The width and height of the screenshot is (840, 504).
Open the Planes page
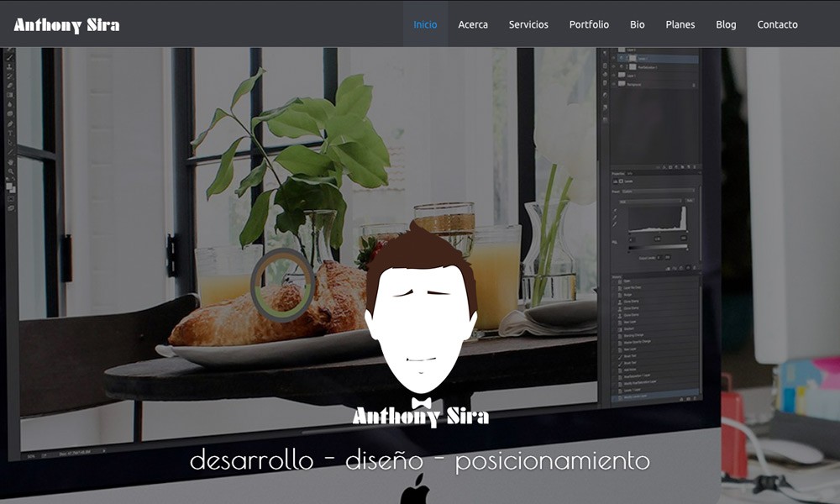(x=680, y=24)
